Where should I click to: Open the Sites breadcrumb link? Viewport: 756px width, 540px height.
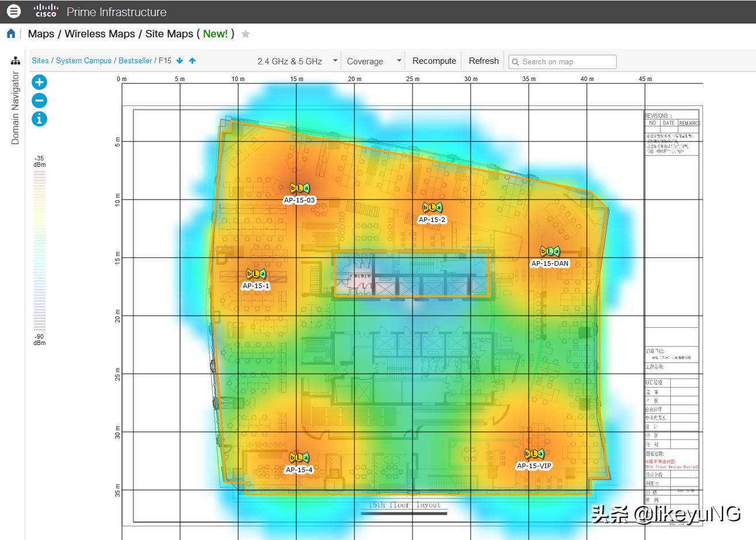[40, 60]
